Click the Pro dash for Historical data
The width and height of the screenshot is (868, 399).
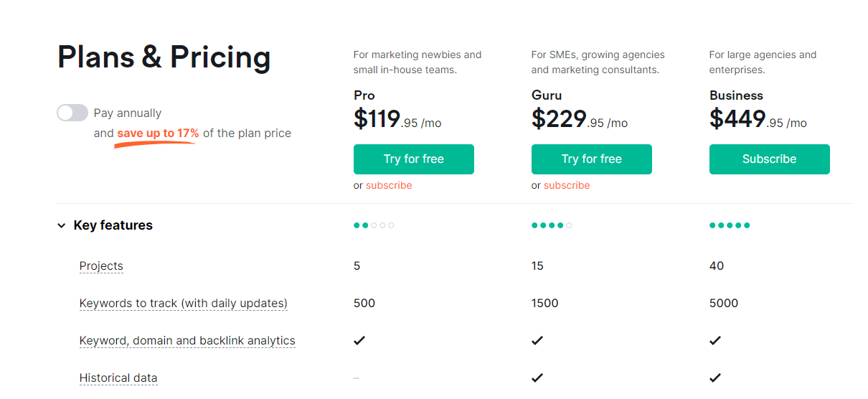tap(357, 377)
